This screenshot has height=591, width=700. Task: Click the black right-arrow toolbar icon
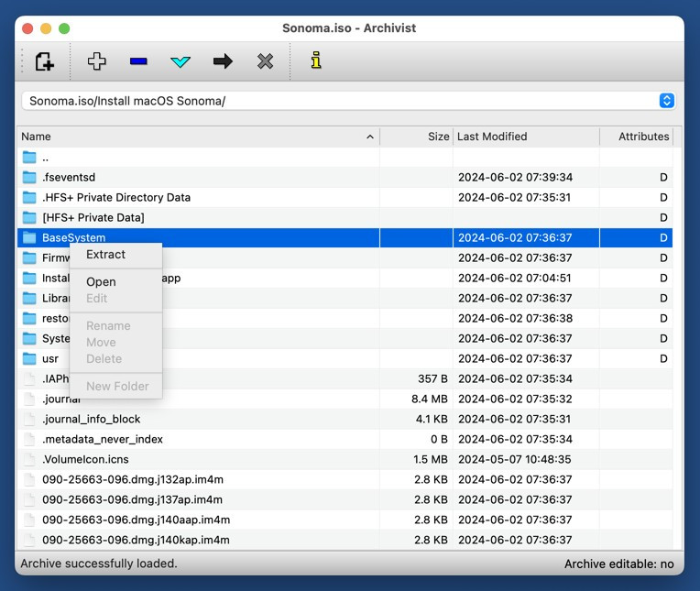pyautogui.click(x=223, y=61)
